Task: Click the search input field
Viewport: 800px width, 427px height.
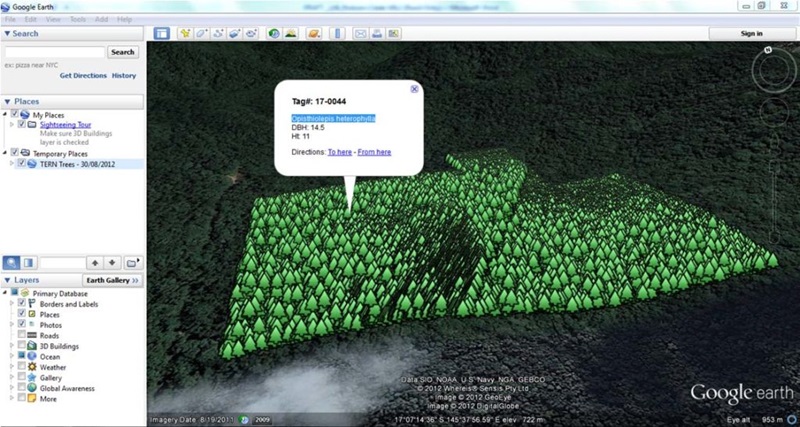Action: pyautogui.click(x=55, y=52)
